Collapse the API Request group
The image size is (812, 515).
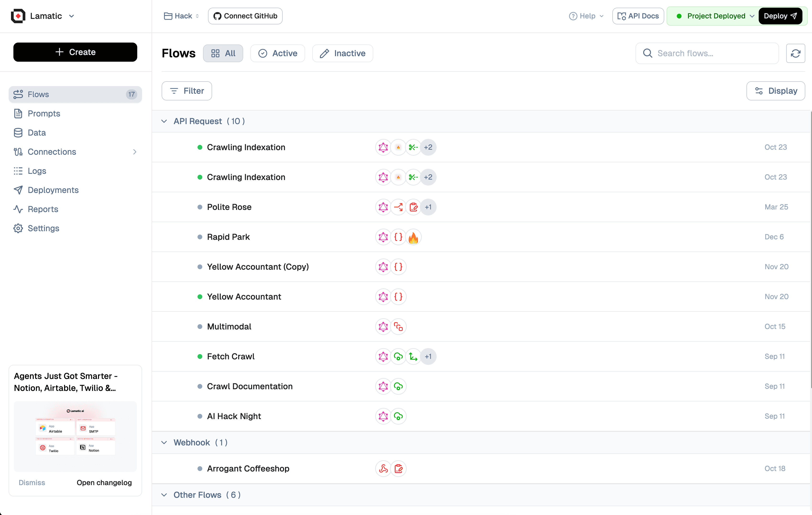point(164,121)
